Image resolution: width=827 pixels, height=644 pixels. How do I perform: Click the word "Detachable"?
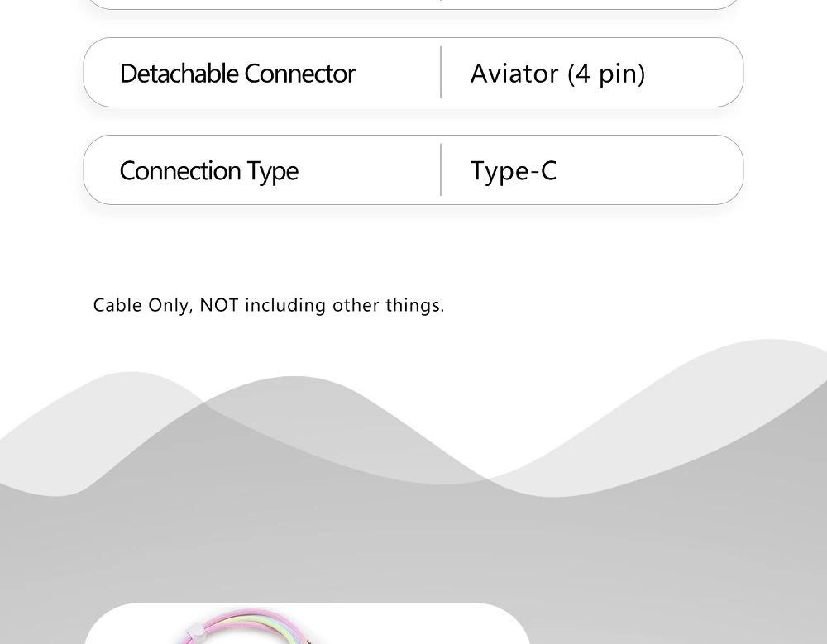click(179, 74)
